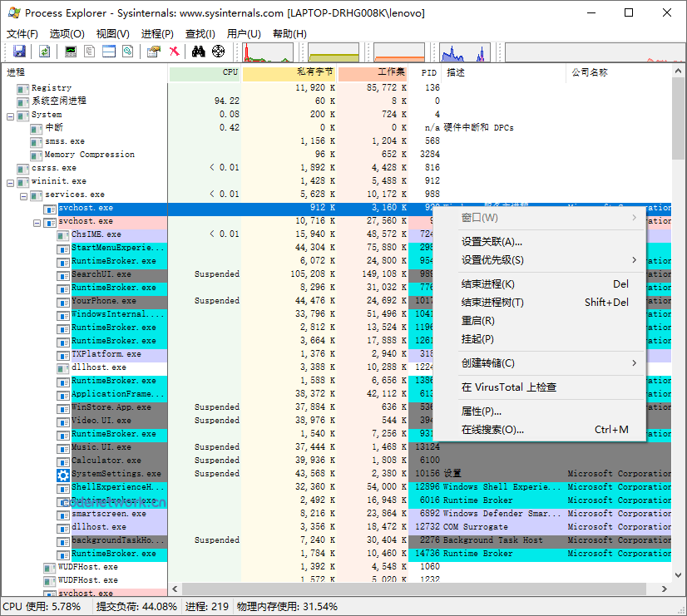Viewport: 687px width, 616px height.
Task: Click the Save process list icon
Action: pyautogui.click(x=18, y=51)
